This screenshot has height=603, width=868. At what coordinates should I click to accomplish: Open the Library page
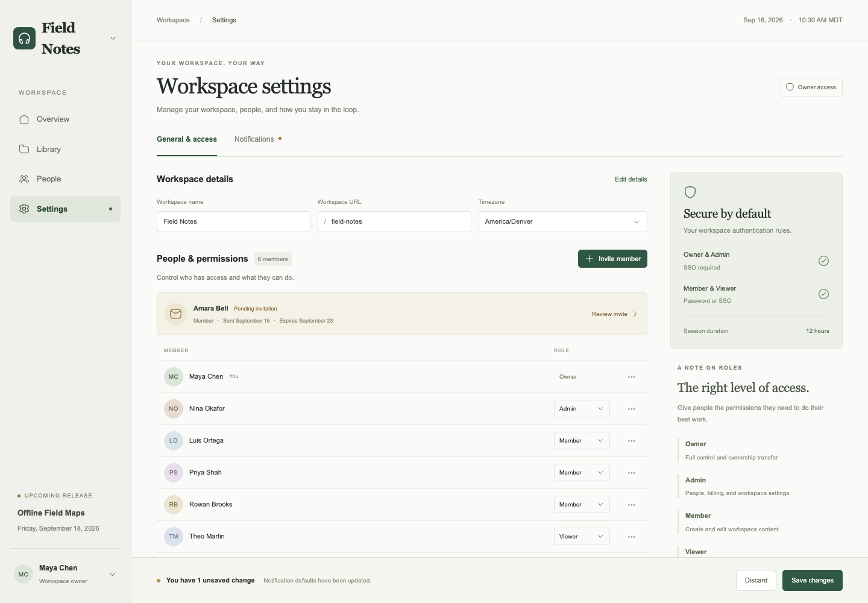pyautogui.click(x=65, y=149)
